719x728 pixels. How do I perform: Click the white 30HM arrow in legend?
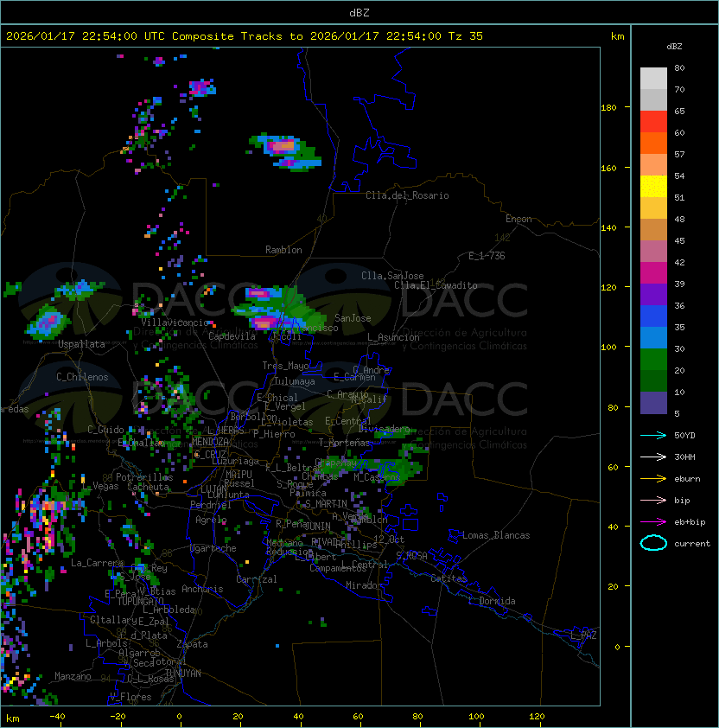653,457
